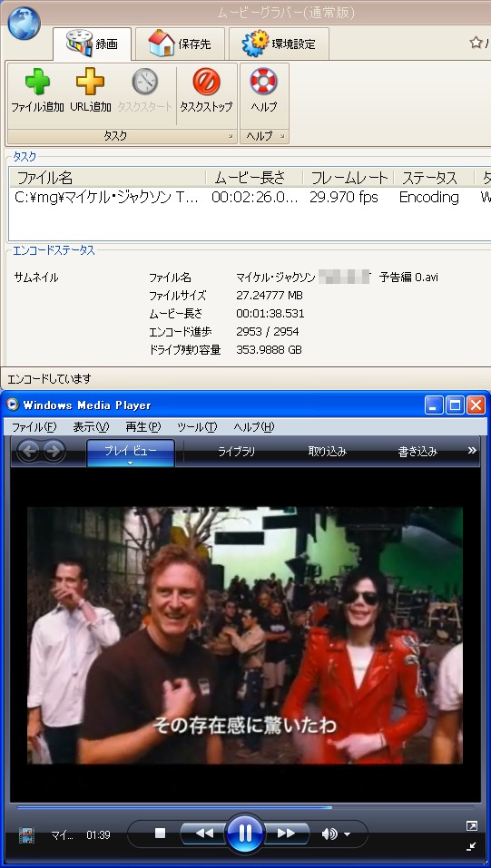Stop playback in Media Player
Screen dimensions: 491x868
[x=160, y=834]
